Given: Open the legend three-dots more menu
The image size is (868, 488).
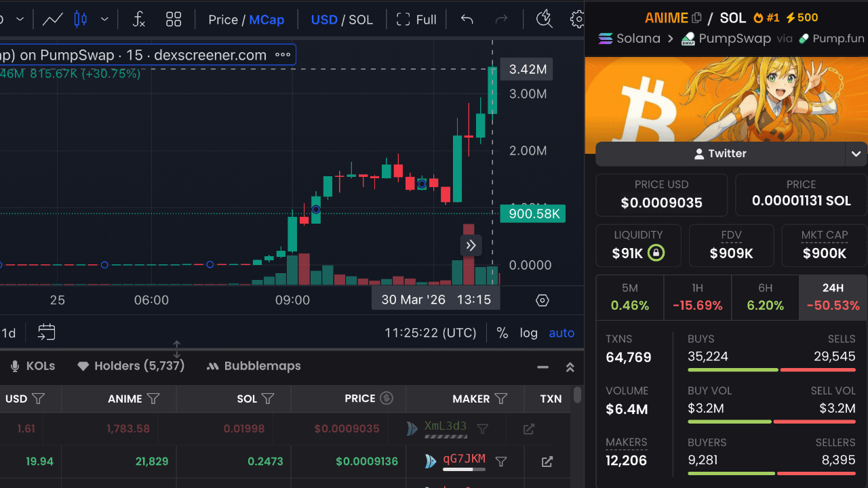Looking at the screenshot, I should (283, 55).
